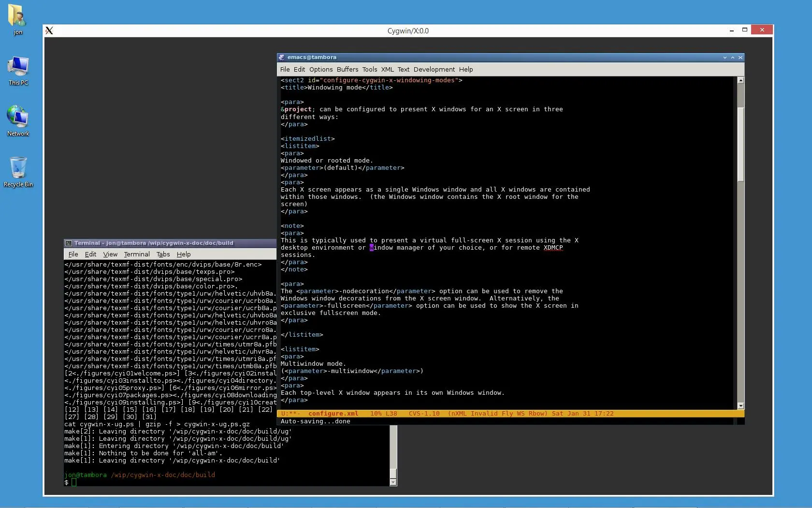Click the Terminal window's title bar icon

click(x=69, y=243)
